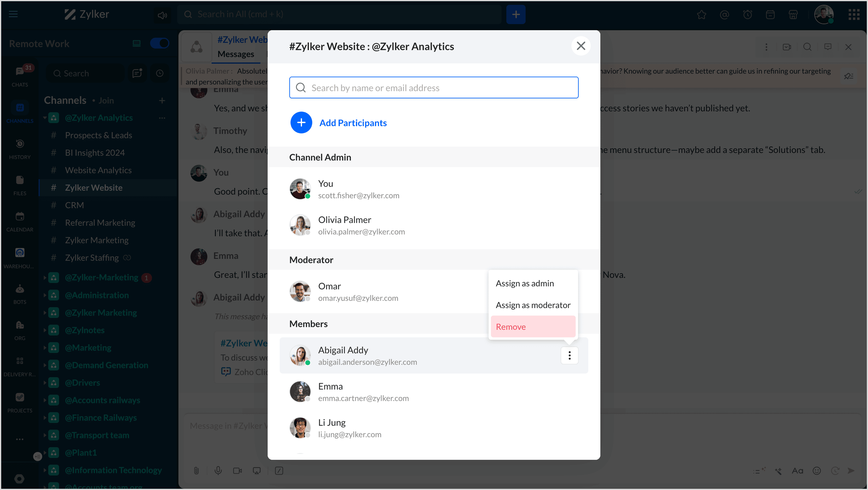Open the Bots sidebar icon
This screenshot has height=490, width=868.
pos(20,289)
